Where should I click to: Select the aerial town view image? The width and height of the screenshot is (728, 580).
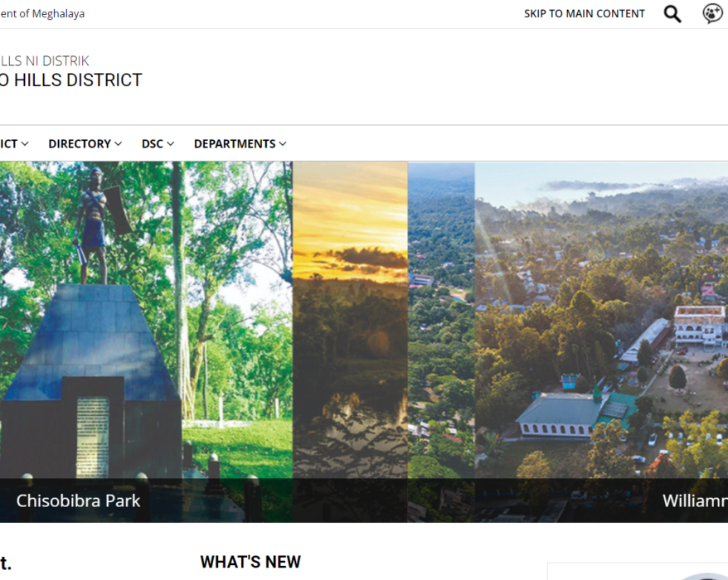601,320
